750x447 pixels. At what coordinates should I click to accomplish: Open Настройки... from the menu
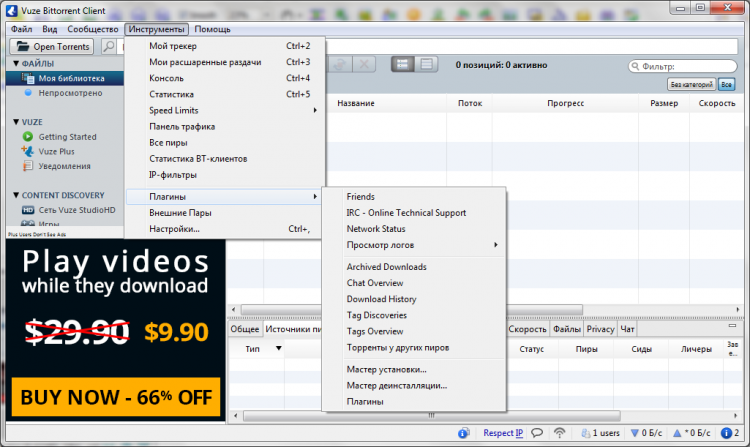click(x=225, y=229)
